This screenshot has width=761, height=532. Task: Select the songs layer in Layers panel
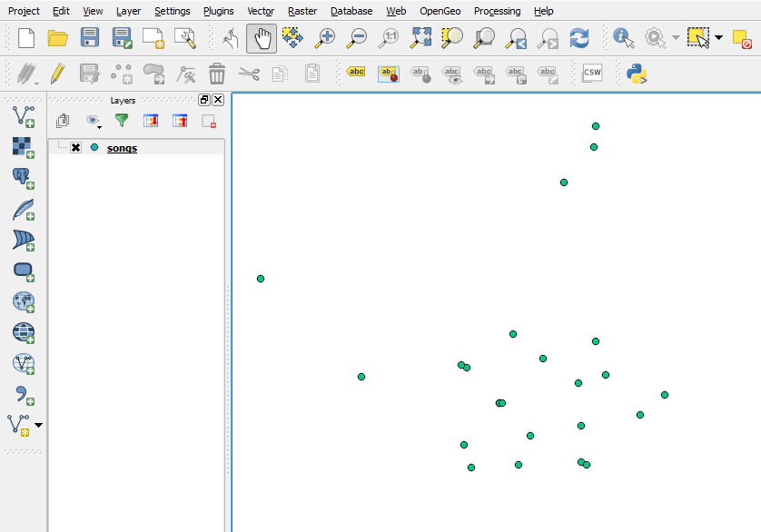(x=122, y=148)
